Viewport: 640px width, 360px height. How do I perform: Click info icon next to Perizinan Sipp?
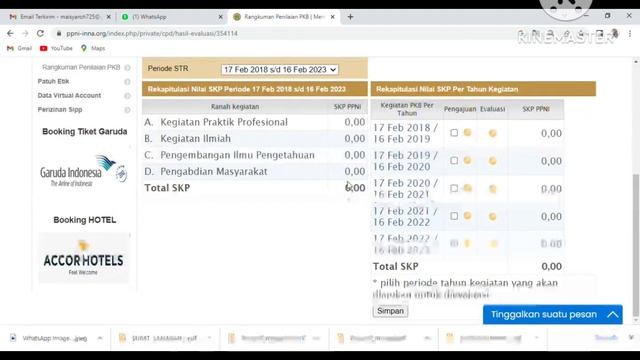pos(127,110)
